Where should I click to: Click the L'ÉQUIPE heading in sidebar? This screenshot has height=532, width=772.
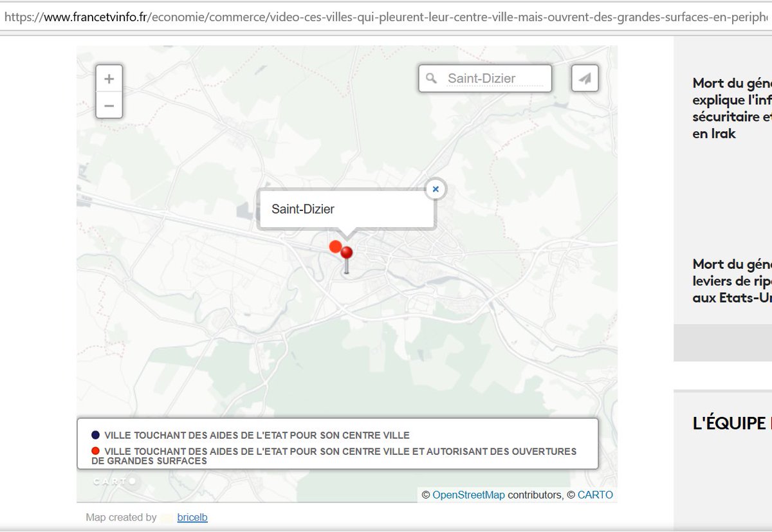pos(732,423)
